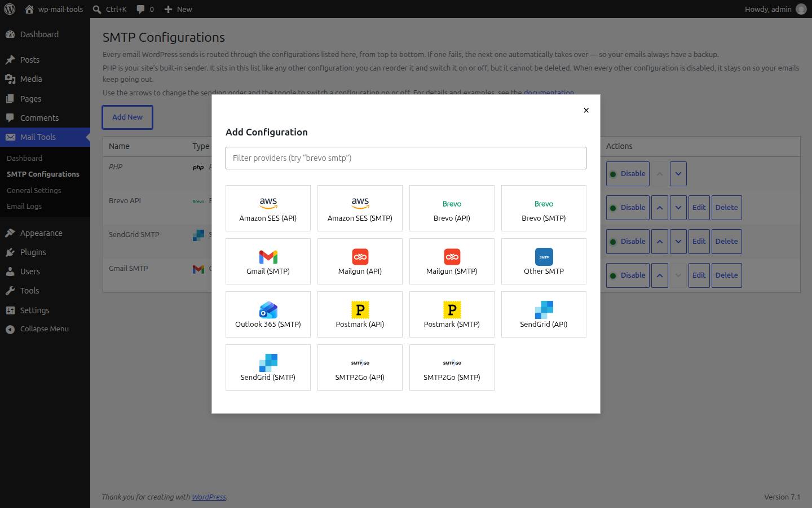The width and height of the screenshot is (812, 508).
Task: Edit the SendGrid SMTP configuration
Action: click(x=699, y=242)
